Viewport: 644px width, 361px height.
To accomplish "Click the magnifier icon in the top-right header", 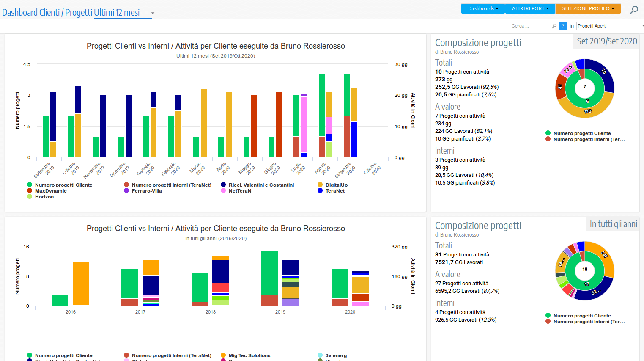I will 634,10.
